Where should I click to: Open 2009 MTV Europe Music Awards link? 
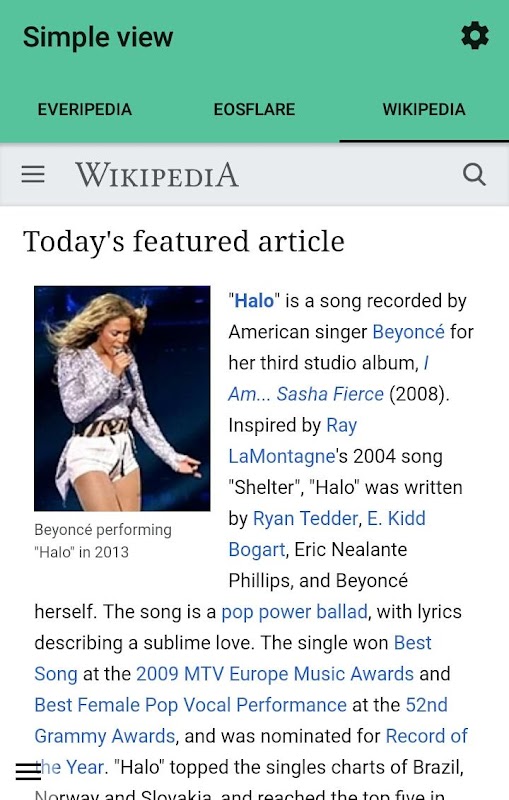275,674
